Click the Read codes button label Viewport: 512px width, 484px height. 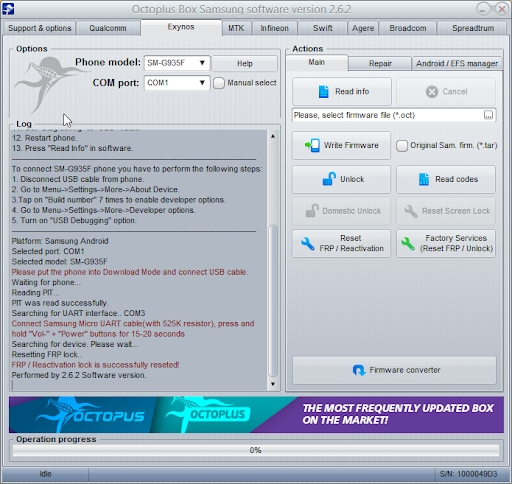pos(456,179)
